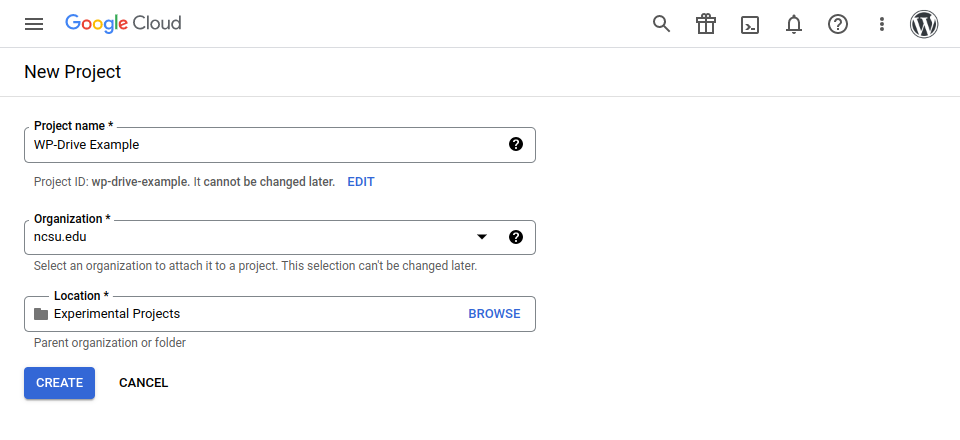Click the WordPress account avatar

[924, 24]
